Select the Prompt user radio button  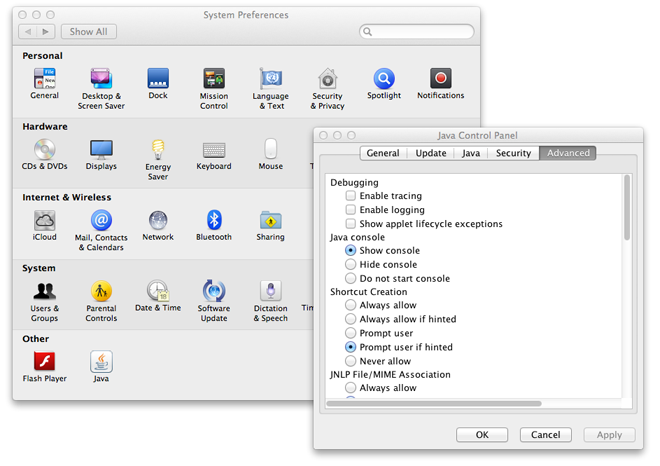pyautogui.click(x=350, y=333)
